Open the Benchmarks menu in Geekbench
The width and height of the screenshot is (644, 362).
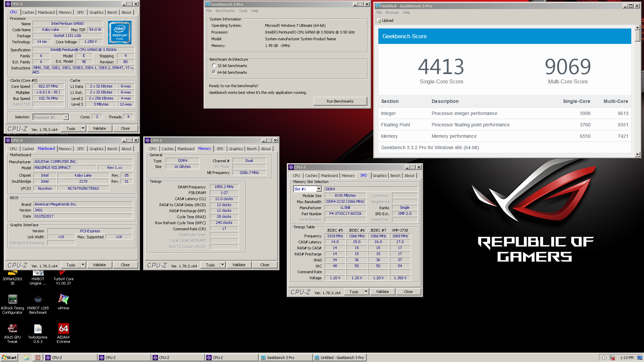(225, 11)
